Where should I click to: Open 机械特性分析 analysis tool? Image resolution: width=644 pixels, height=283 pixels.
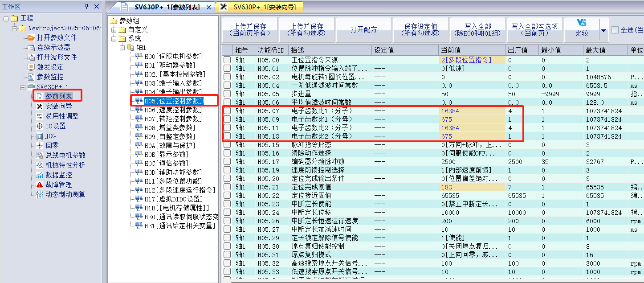40,165
